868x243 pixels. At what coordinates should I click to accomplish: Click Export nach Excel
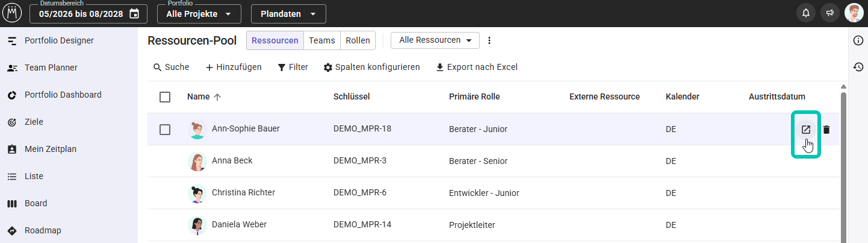476,67
